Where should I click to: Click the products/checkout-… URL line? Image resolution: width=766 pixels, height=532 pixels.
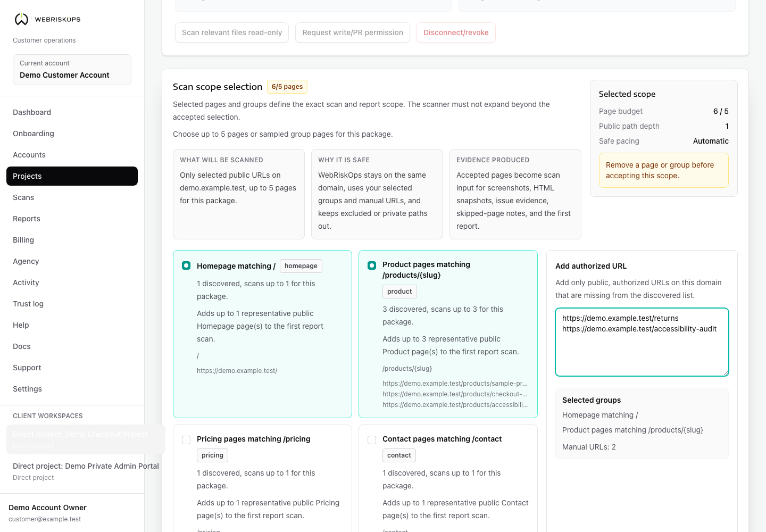(455, 394)
